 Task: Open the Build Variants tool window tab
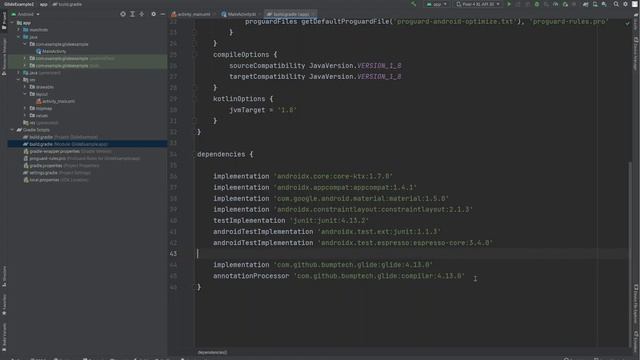pos(4,337)
